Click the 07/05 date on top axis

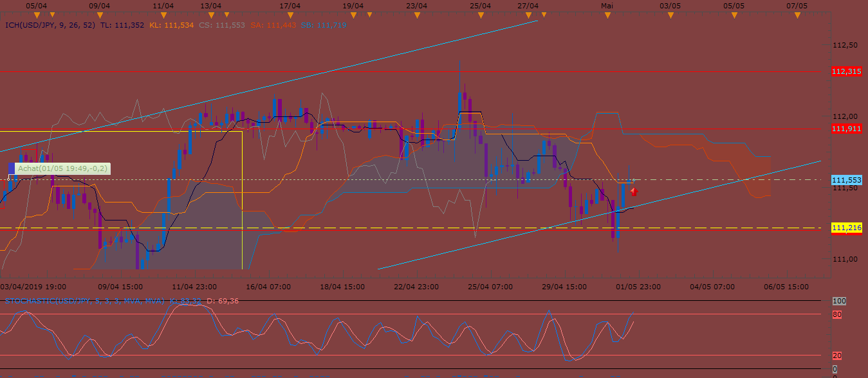tap(797, 5)
